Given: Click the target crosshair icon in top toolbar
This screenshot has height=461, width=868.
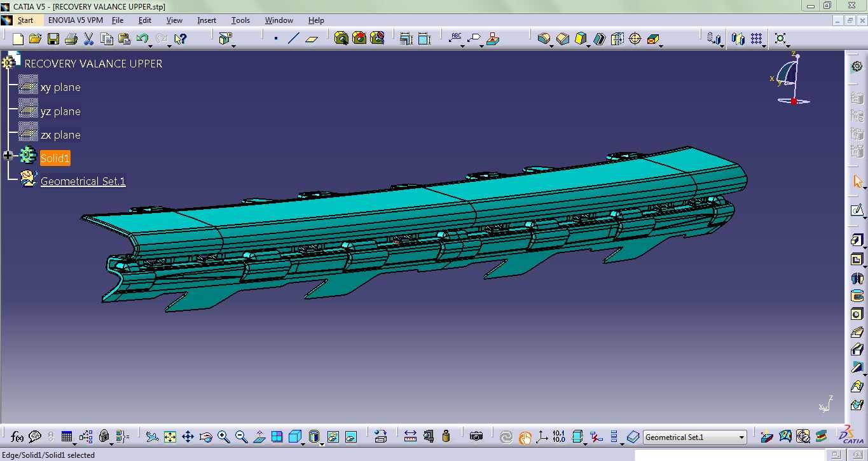Looking at the screenshot, I should tap(635, 39).
